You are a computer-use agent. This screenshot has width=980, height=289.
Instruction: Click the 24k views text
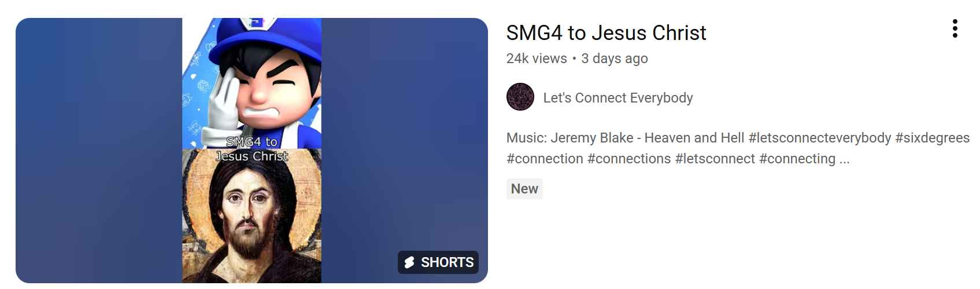tap(536, 58)
